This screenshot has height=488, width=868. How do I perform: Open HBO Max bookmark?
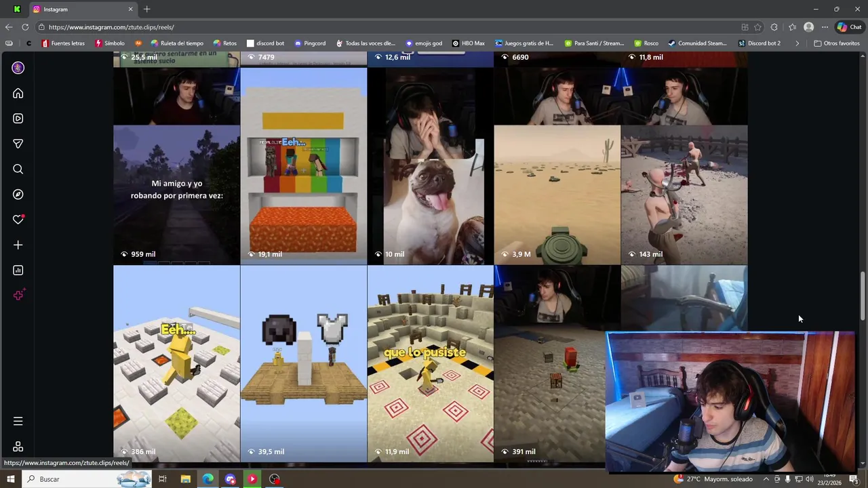[469, 43]
